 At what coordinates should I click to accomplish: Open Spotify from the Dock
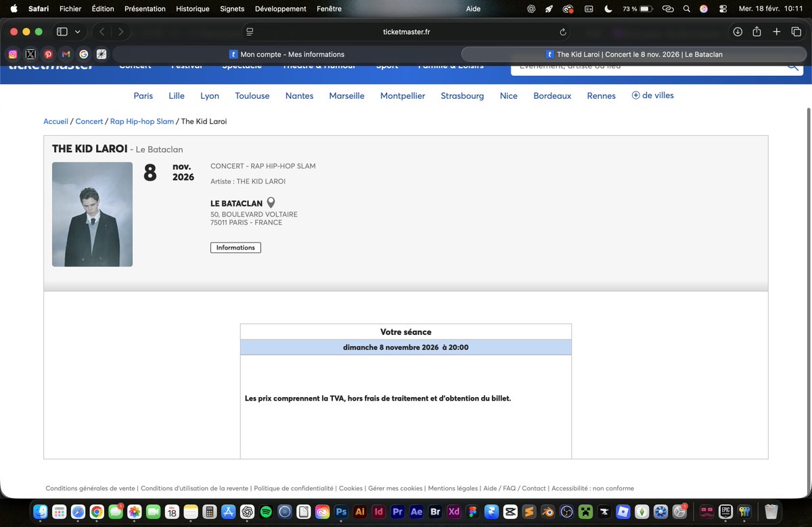265,511
